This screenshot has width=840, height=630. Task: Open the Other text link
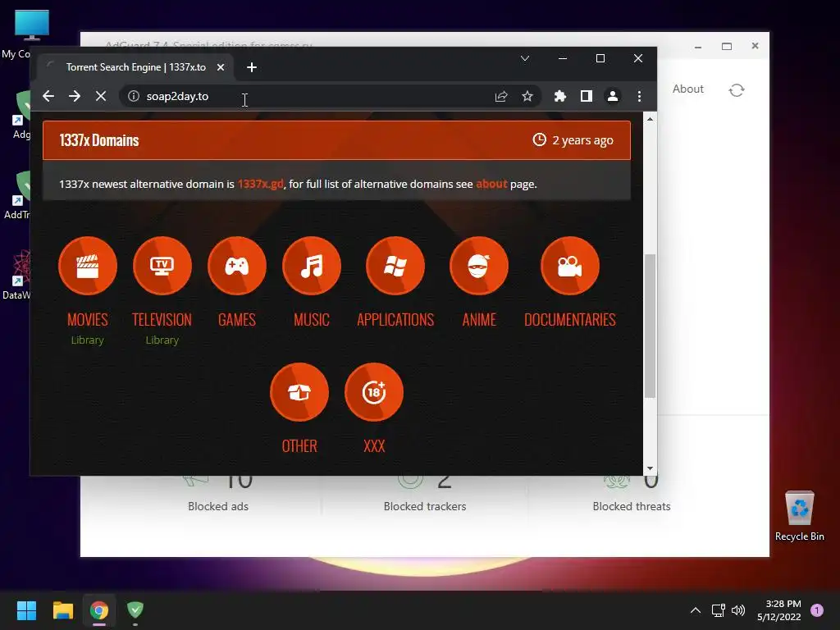299,446
